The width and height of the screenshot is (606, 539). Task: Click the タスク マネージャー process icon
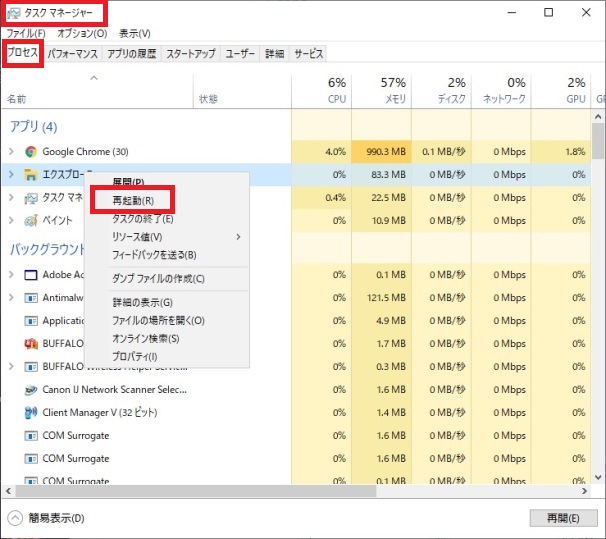click(x=31, y=198)
